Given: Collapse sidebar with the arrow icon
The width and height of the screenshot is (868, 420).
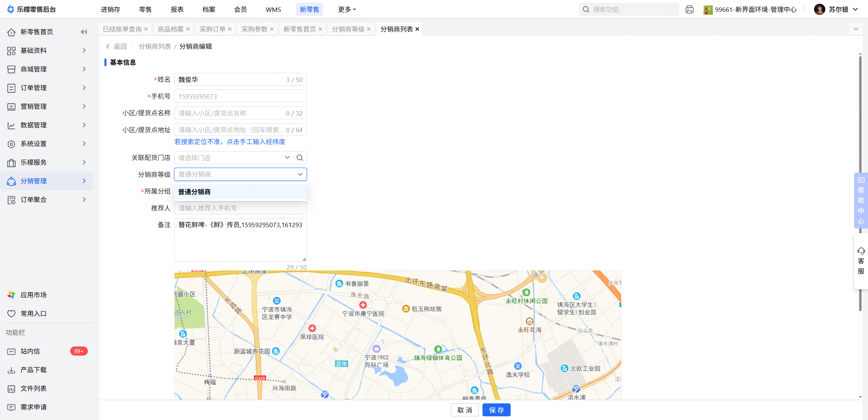Looking at the screenshot, I should pos(84,32).
